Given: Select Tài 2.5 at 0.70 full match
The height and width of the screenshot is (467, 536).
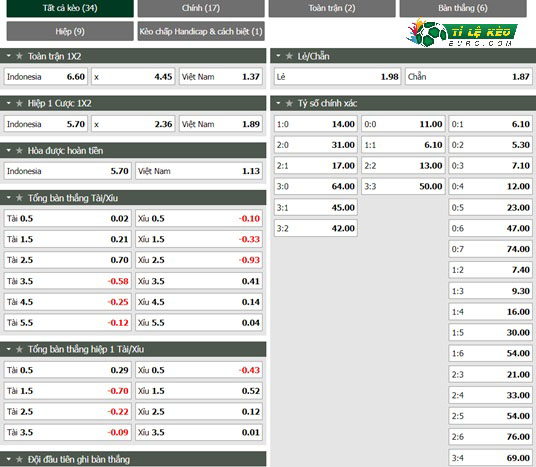Looking at the screenshot, I should (x=68, y=260).
